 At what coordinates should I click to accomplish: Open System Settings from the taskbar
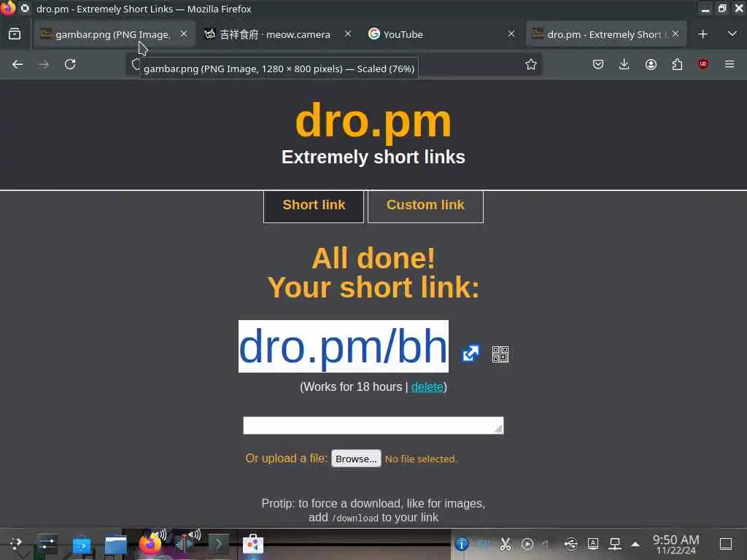(47, 544)
